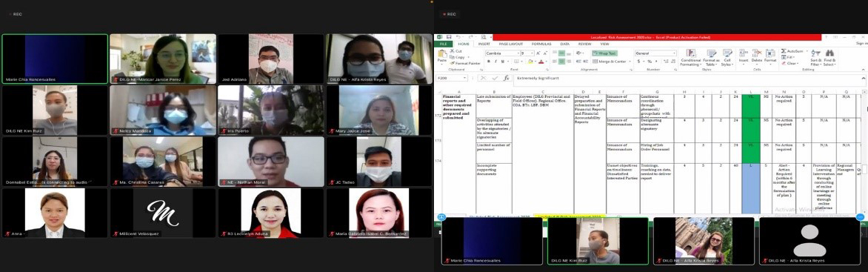Choose Copy in the Clipboard group
The image size is (868, 272).
(457, 57)
